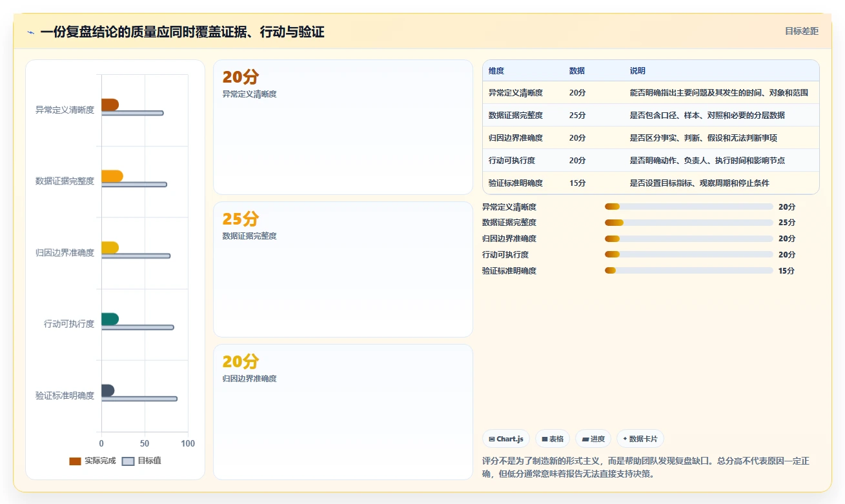This screenshot has height=504, width=845.
Task: Click the 验证标准明确度 progress bar
Action: (689, 270)
